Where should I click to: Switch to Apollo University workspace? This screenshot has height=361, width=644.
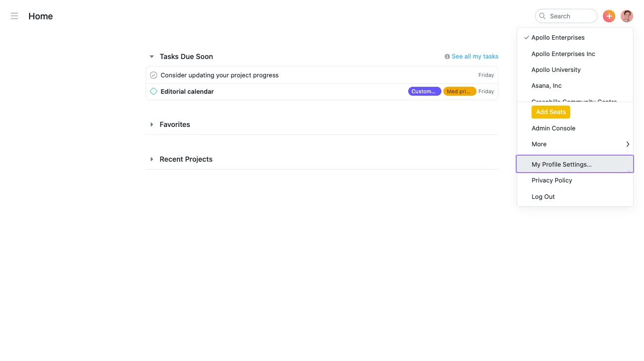click(x=556, y=70)
